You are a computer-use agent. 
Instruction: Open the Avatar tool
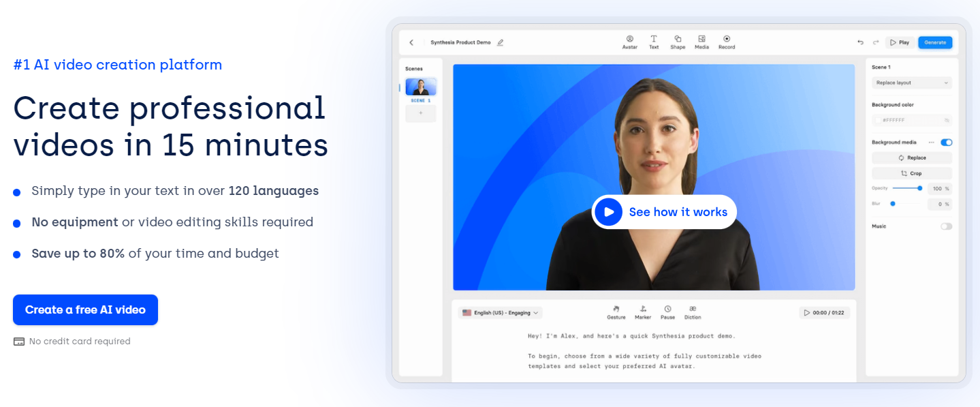(630, 42)
